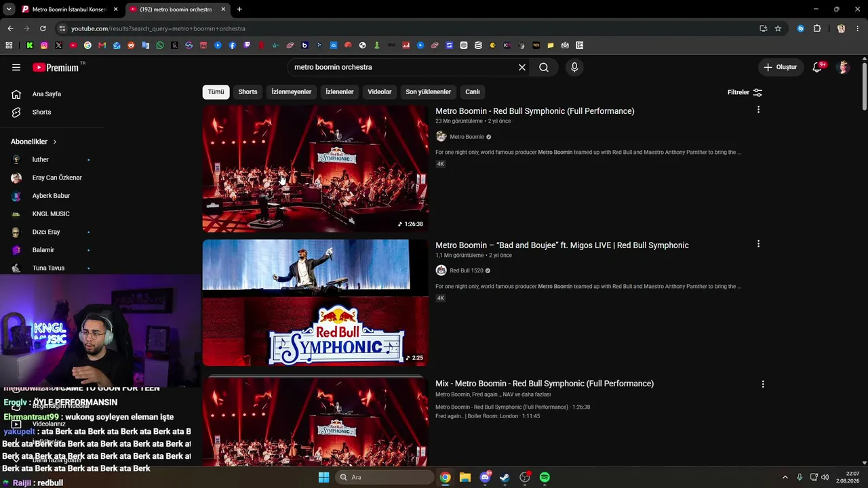Viewport: 868px width, 488px height.
Task: Select the Son yüklenenler filter chip
Action: pyautogui.click(x=429, y=91)
